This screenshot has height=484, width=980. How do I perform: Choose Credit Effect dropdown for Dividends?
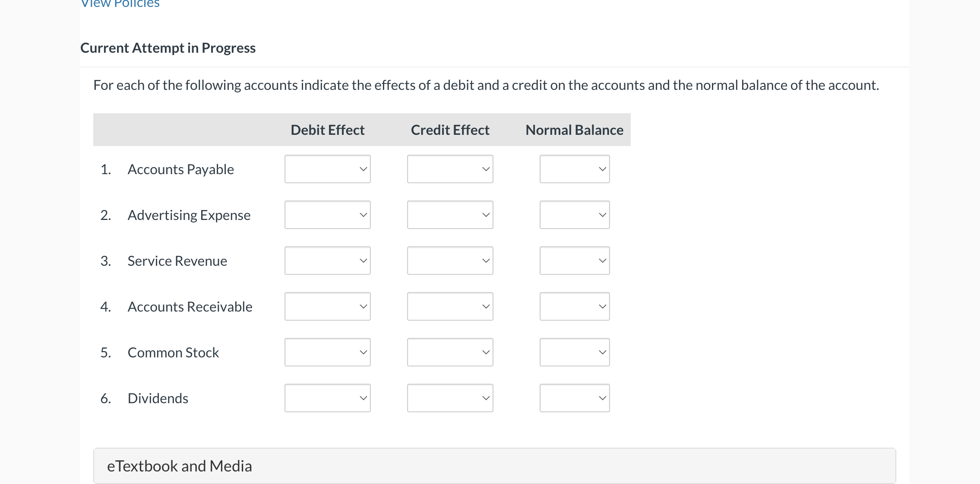pos(450,398)
